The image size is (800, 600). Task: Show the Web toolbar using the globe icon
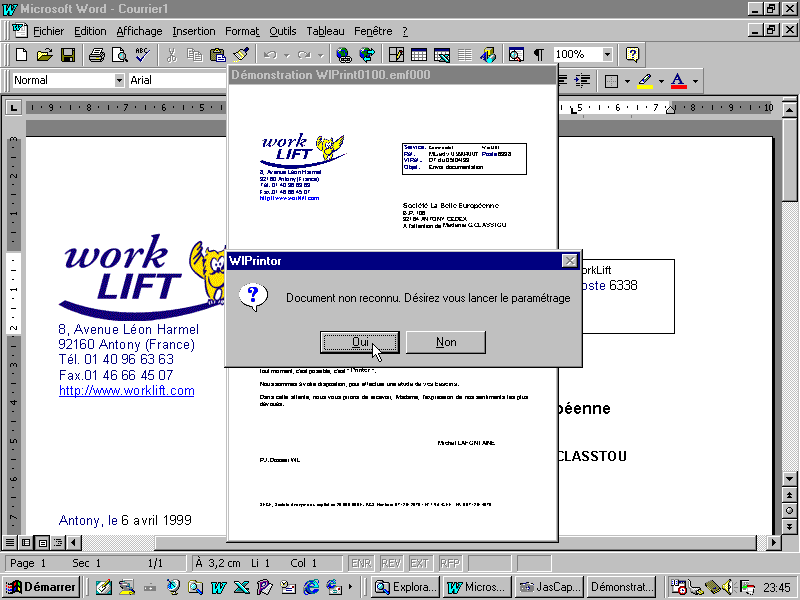tap(367, 54)
